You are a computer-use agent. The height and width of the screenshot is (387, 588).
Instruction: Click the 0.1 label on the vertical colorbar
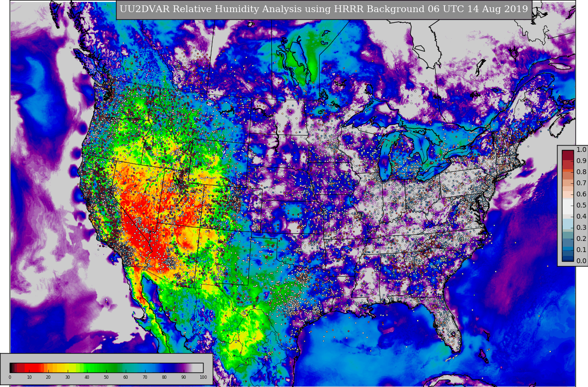point(581,250)
